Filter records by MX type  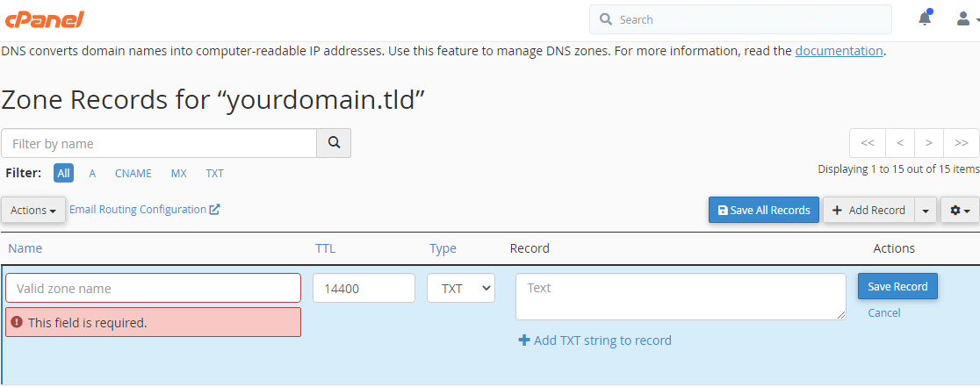pyautogui.click(x=179, y=174)
